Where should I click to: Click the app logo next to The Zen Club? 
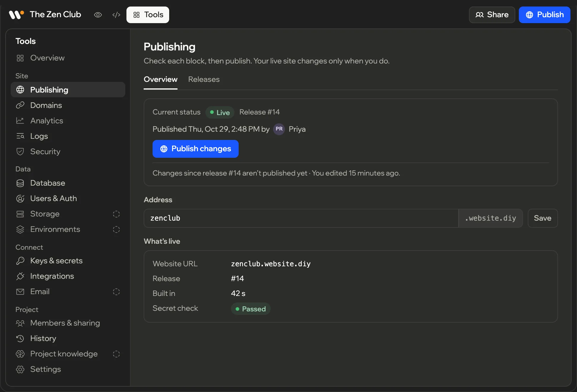[x=16, y=15]
